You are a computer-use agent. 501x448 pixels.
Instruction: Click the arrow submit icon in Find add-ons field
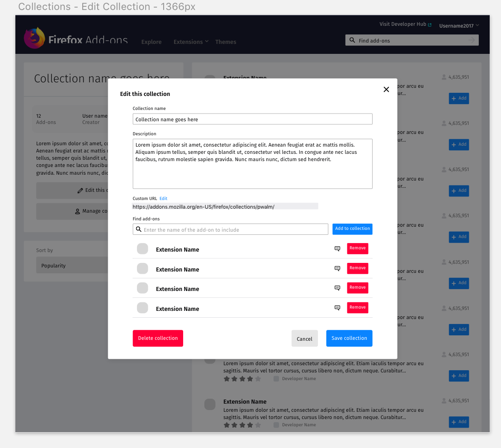click(x=471, y=40)
